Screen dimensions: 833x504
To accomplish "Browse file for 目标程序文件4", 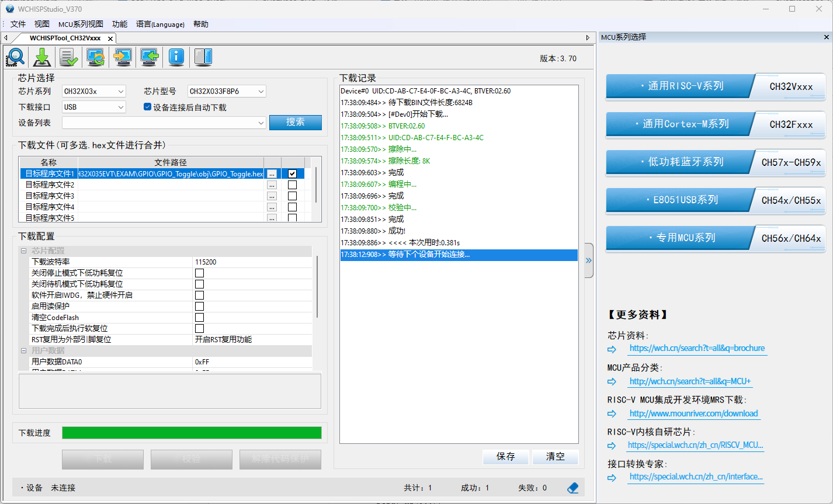I will (272, 207).
